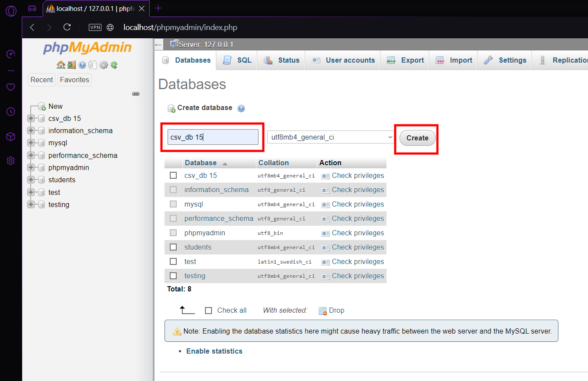Click the phpMyAdmin home icon
This screenshot has height=381, width=588.
[61, 65]
